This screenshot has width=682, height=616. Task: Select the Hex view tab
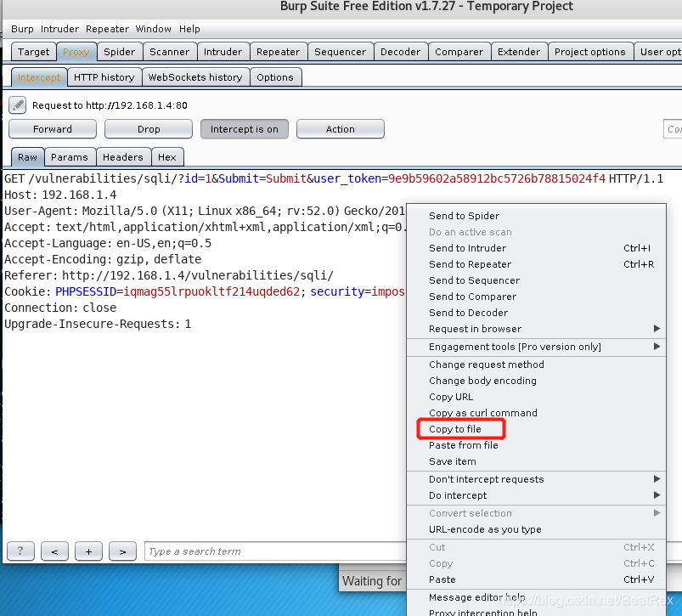point(167,157)
